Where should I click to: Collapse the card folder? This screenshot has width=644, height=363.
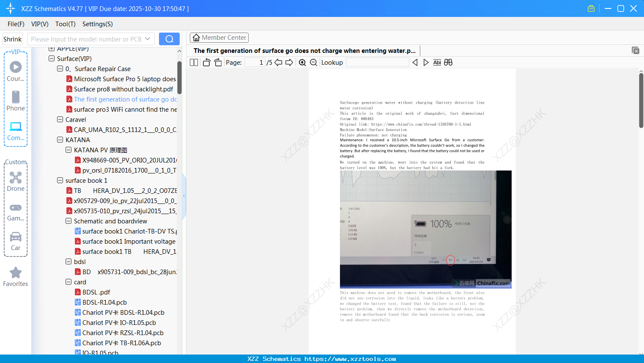69,282
